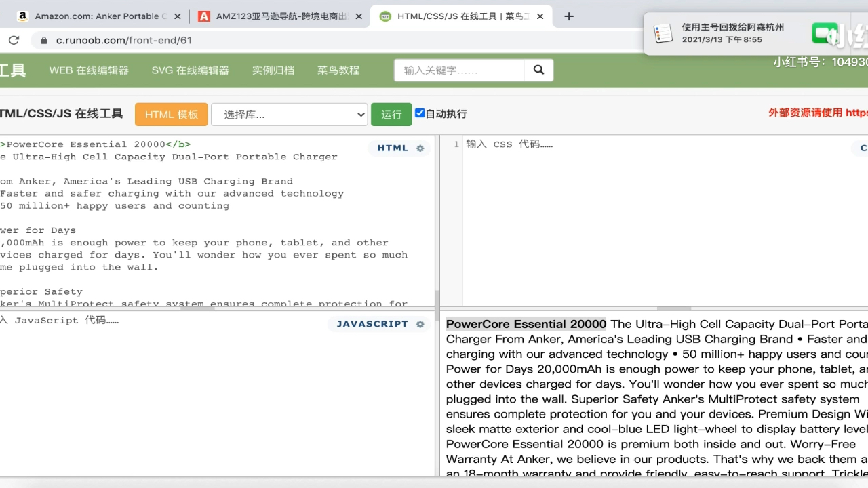Select the HTML/CSS/JS 在线工具 tab
Image resolution: width=868 pixels, height=488 pixels.
point(462,16)
